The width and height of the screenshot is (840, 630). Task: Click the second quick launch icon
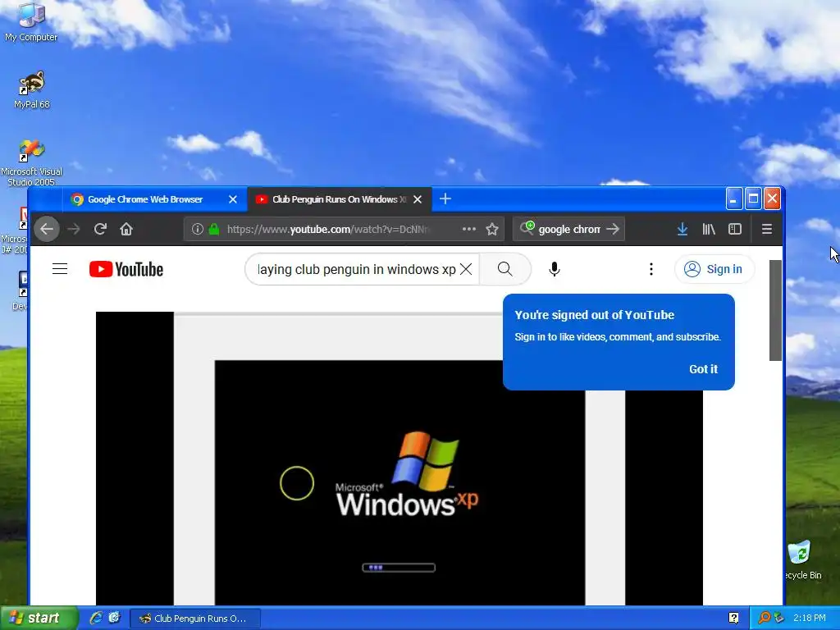pyautogui.click(x=114, y=618)
